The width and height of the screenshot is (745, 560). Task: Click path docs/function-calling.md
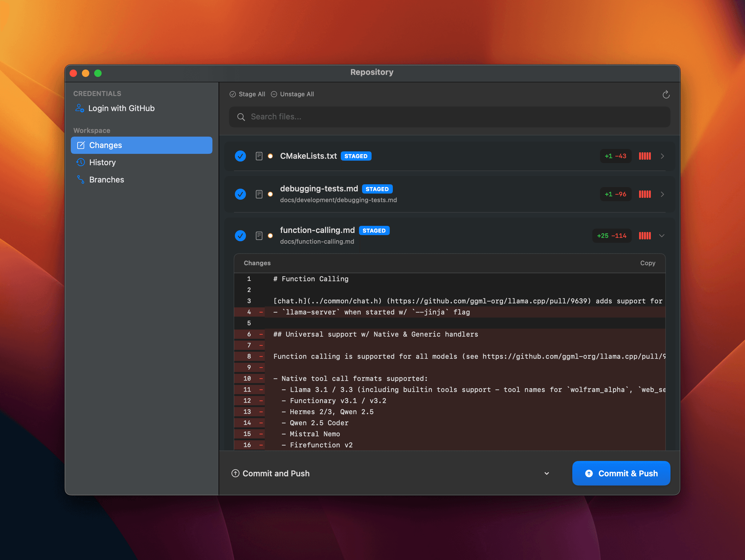317,241
